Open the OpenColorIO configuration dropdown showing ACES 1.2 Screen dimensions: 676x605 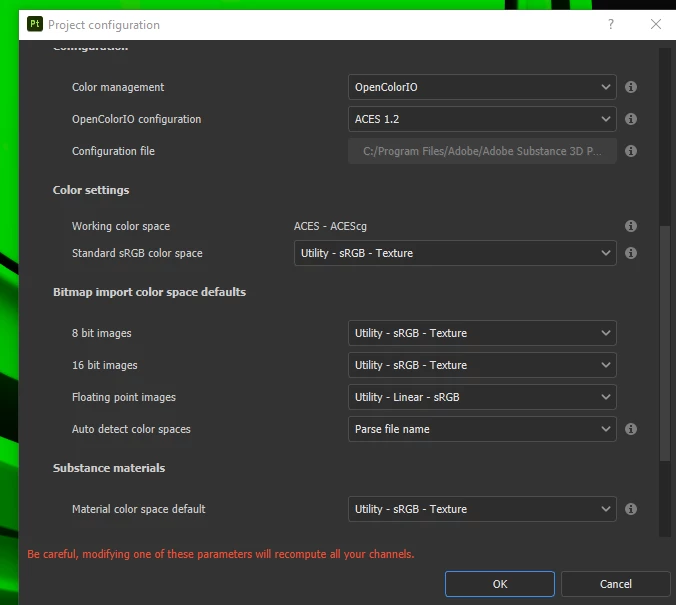click(482, 119)
